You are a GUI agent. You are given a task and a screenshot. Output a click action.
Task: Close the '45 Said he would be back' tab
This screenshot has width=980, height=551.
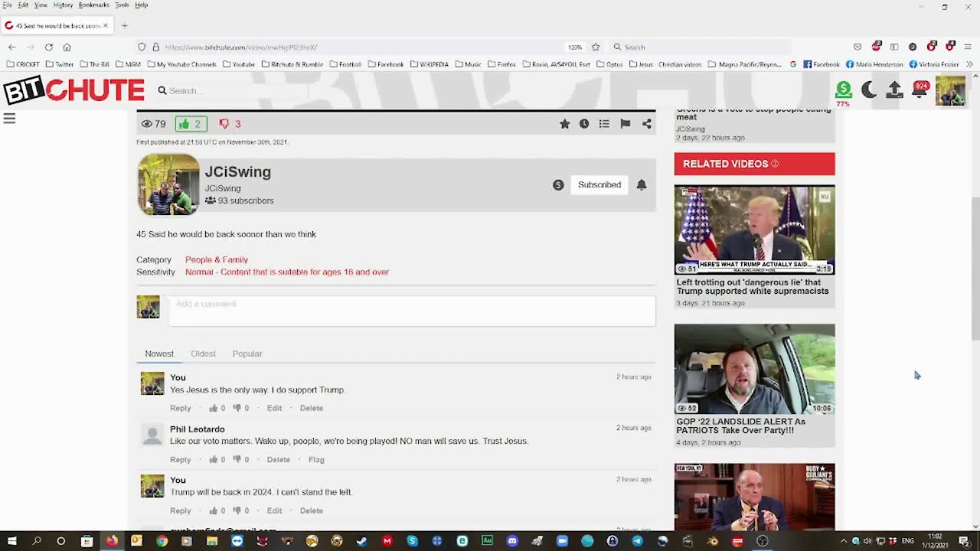click(x=106, y=26)
